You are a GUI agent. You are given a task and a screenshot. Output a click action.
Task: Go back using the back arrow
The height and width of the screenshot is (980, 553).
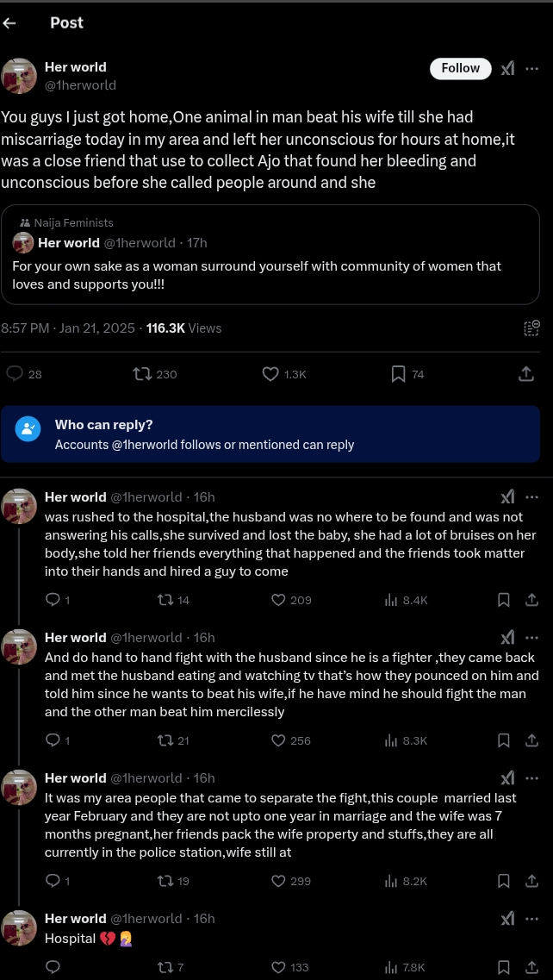click(x=10, y=23)
